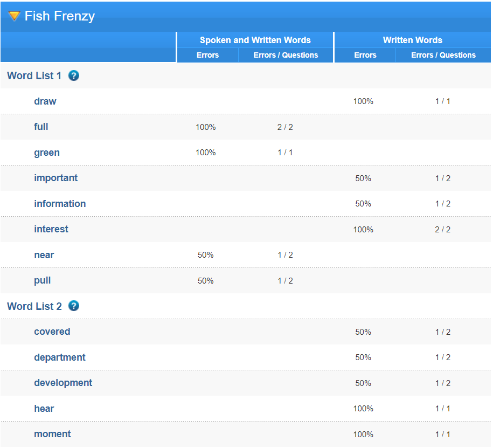Click the Word List 1 heading
The height and width of the screenshot is (448, 493).
coord(34,76)
